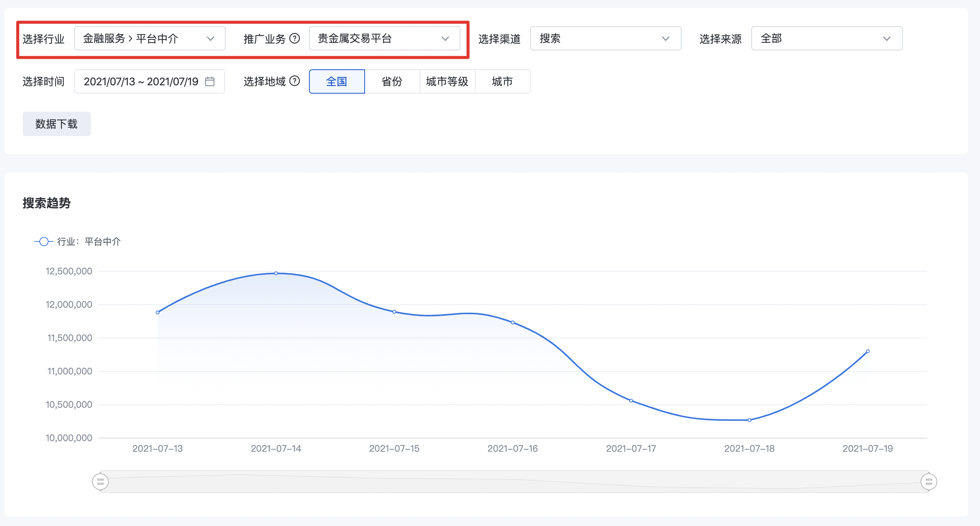Select 全国 region option
This screenshot has width=980, height=526.
(337, 81)
